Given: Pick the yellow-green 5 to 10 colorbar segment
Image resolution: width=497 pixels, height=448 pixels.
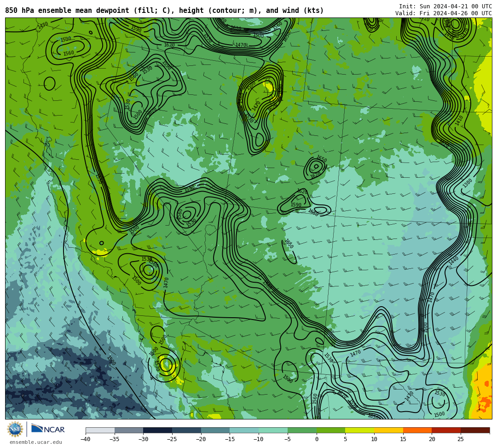Looking at the screenshot, I should point(360,430).
